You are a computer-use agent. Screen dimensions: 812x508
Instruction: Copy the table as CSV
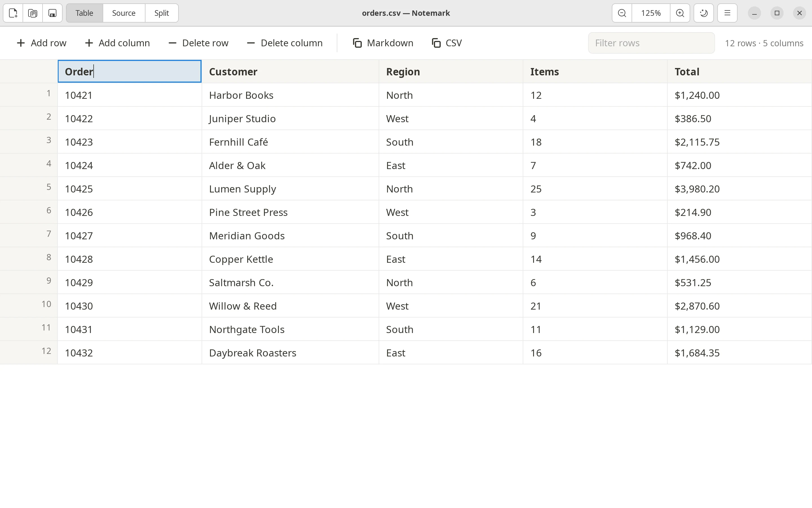pos(447,43)
